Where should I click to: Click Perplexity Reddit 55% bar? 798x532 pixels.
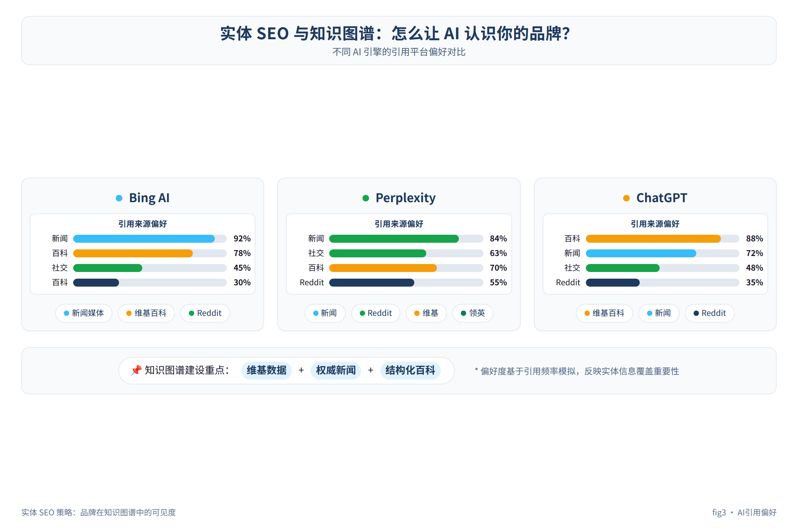click(x=406, y=283)
